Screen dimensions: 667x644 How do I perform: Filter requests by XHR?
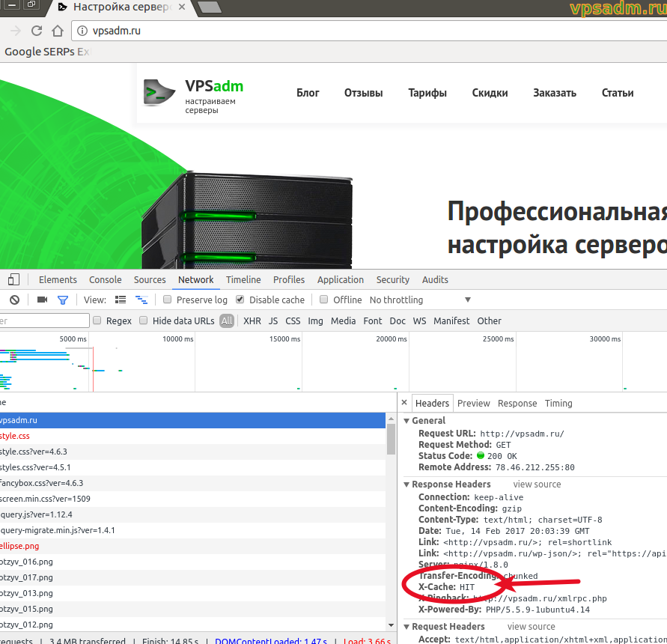pyautogui.click(x=252, y=321)
